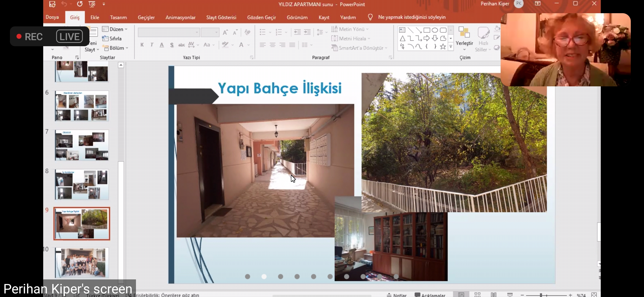Image resolution: width=644 pixels, height=297 pixels.
Task: Toggle Normal view button in status bar
Action: [462, 295]
